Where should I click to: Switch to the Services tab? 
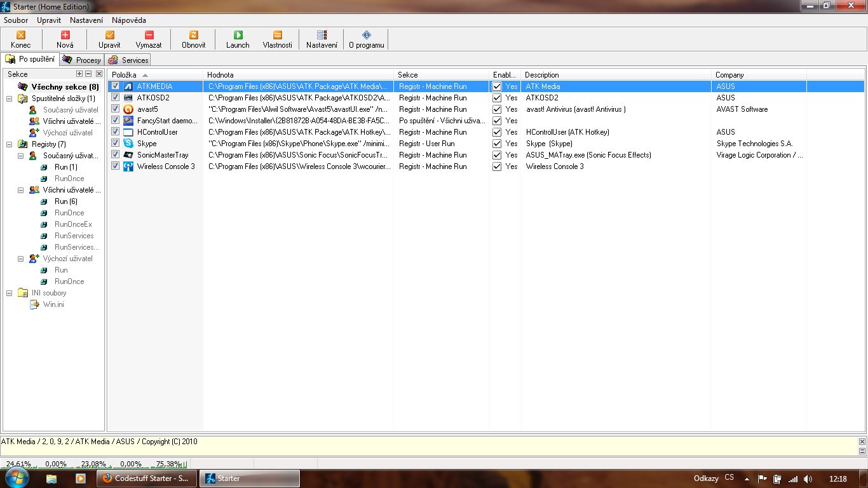128,60
